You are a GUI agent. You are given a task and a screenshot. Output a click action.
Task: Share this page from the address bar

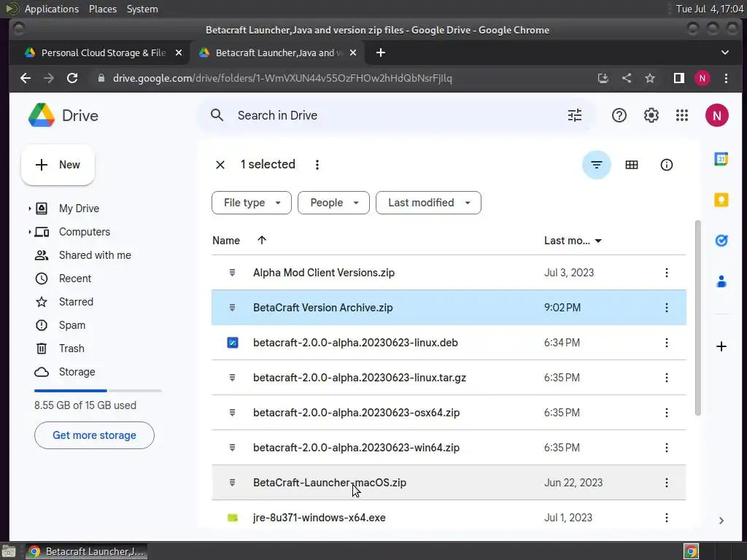(x=627, y=78)
